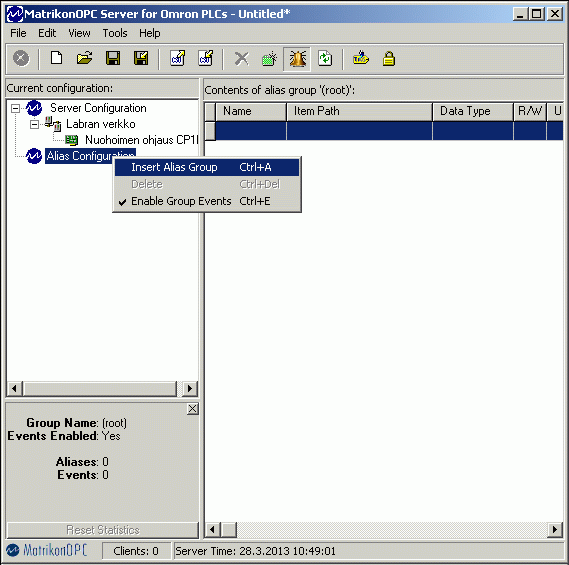Collapse the Labran verkko tree node
The height and width of the screenshot is (565, 569).
[34, 124]
